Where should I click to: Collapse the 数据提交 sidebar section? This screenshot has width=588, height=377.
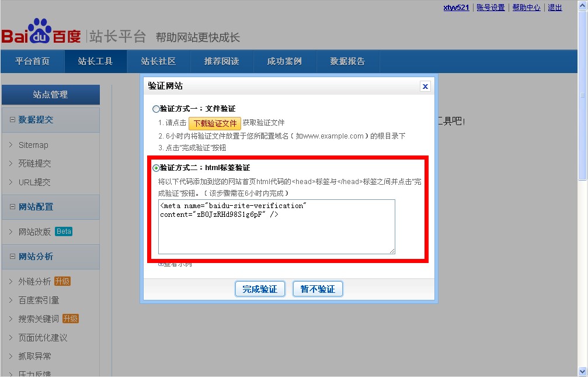coord(12,120)
